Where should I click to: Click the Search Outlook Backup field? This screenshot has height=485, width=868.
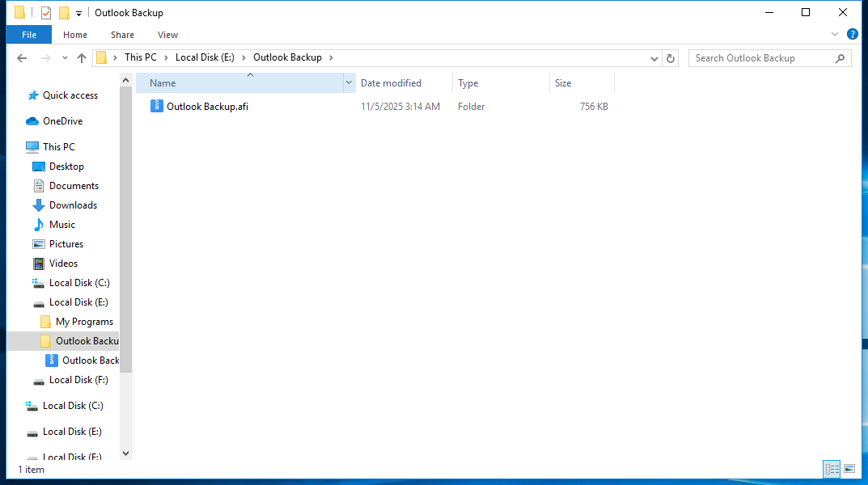point(759,58)
